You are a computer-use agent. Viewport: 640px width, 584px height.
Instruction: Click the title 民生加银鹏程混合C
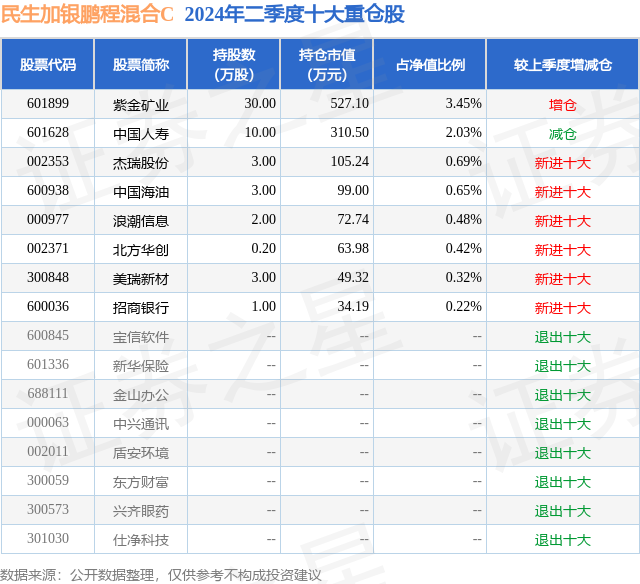click(87, 15)
